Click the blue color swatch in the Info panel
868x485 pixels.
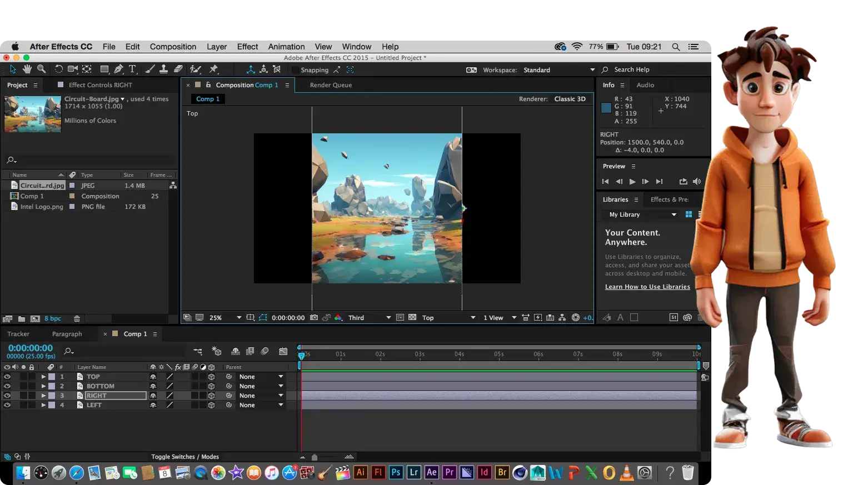[606, 108]
